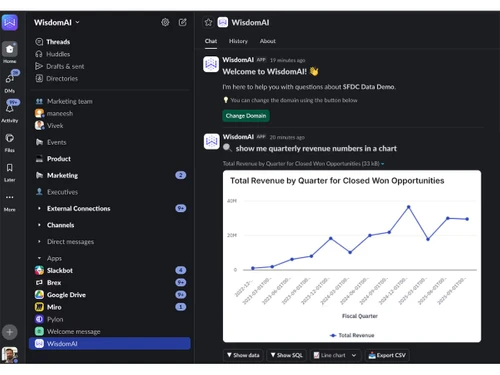Open the Executives channel
The height and width of the screenshot is (375, 500).
coord(110,192)
